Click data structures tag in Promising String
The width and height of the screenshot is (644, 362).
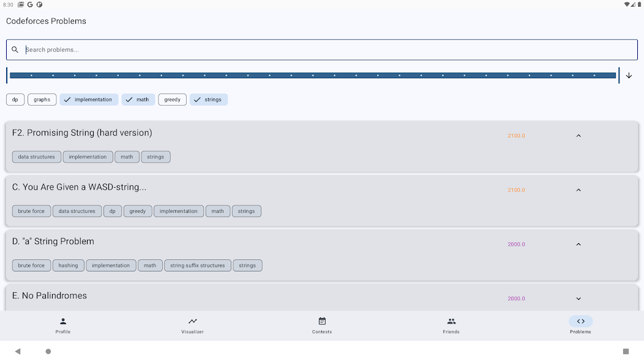(37, 157)
